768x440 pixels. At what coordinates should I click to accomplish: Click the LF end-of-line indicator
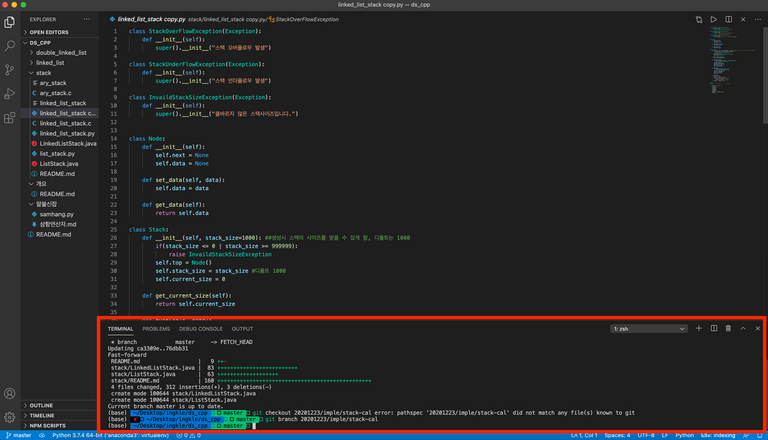[x=665, y=435]
